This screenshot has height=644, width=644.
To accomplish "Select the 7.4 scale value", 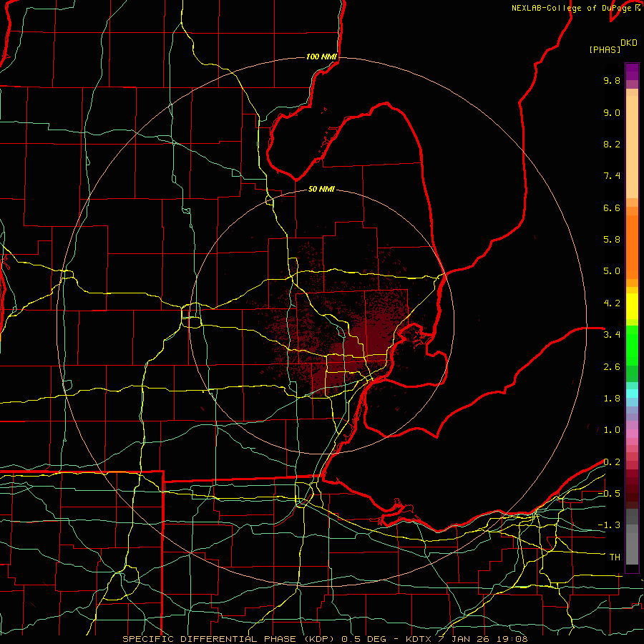I will click(612, 176).
